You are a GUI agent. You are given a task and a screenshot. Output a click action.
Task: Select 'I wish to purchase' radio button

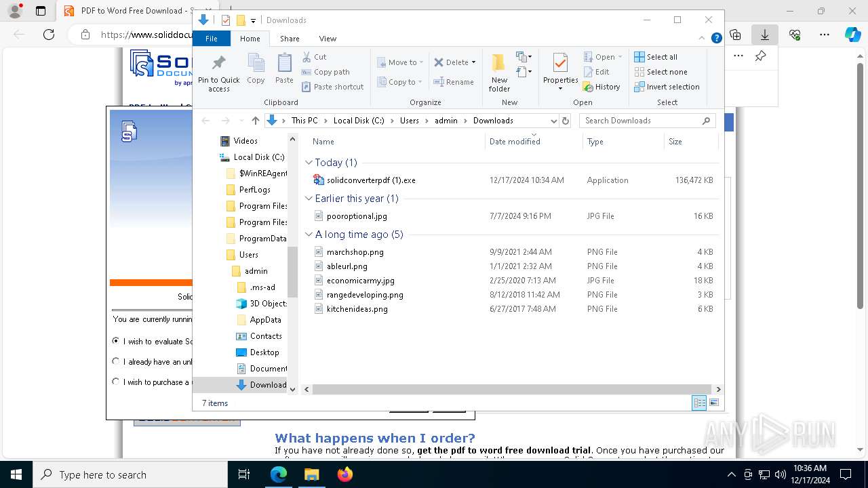[x=116, y=382]
